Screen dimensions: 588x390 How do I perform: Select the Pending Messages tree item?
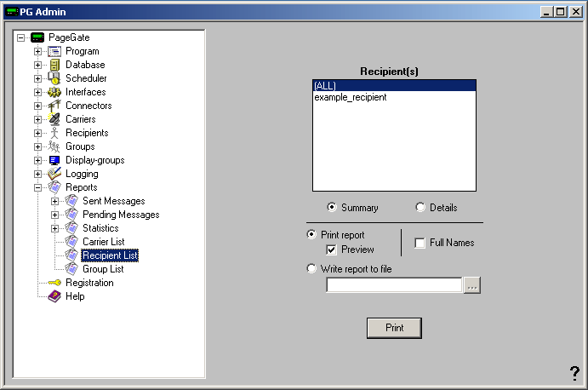121,215
